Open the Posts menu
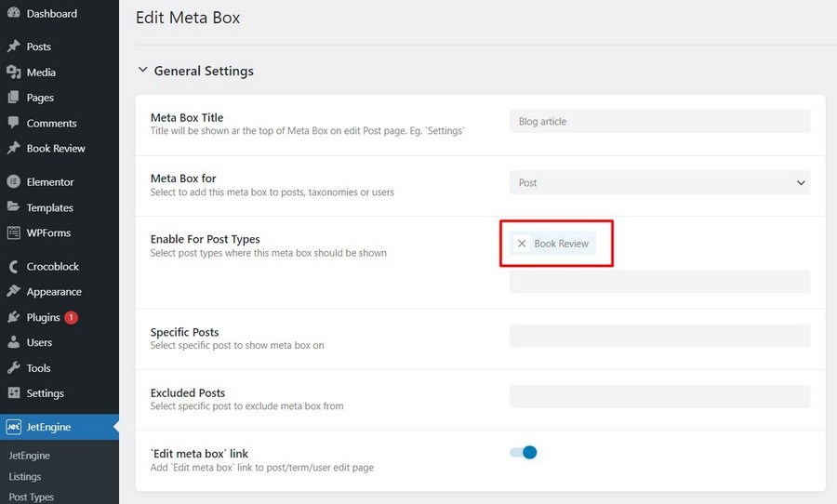837x504 pixels. [39, 46]
